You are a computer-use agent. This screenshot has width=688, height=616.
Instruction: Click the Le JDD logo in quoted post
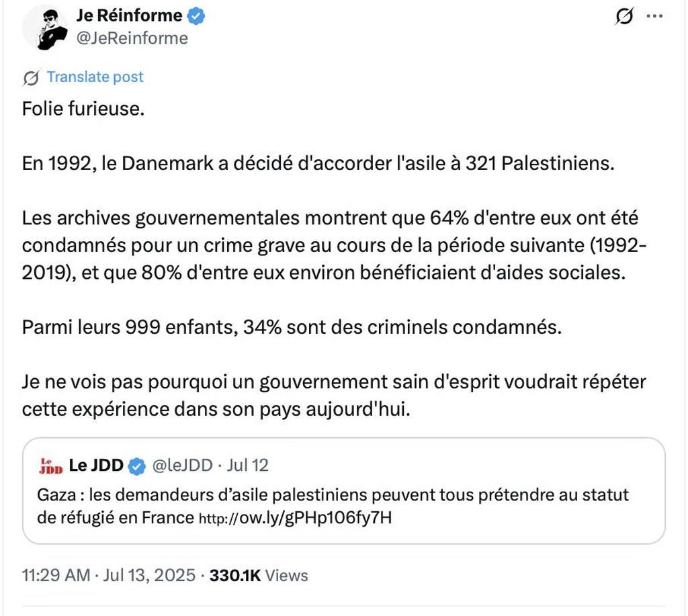point(51,466)
